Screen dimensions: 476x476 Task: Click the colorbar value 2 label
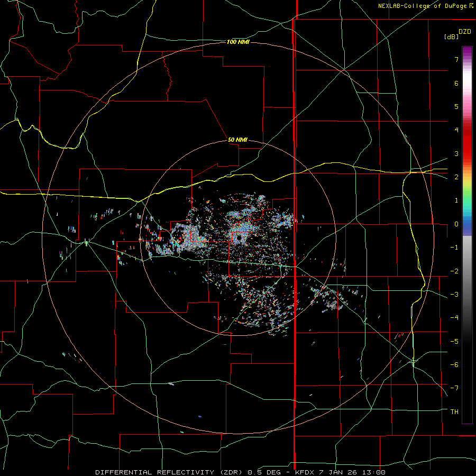[x=456, y=177]
